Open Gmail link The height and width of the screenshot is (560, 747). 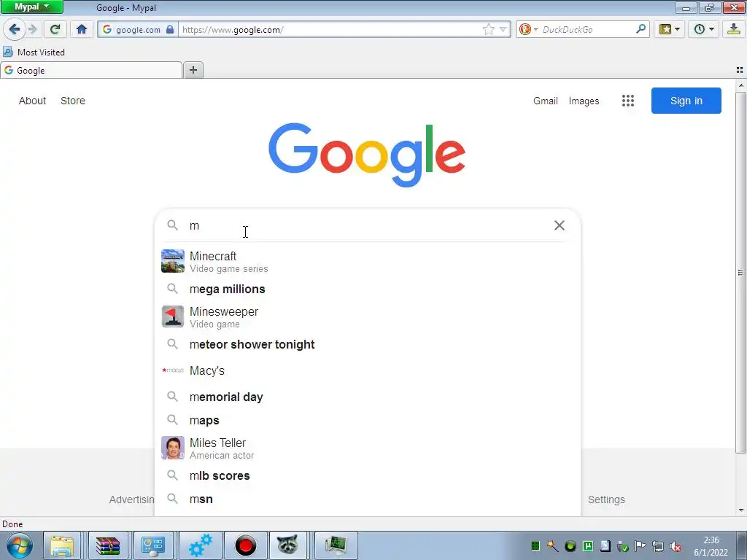tap(546, 101)
